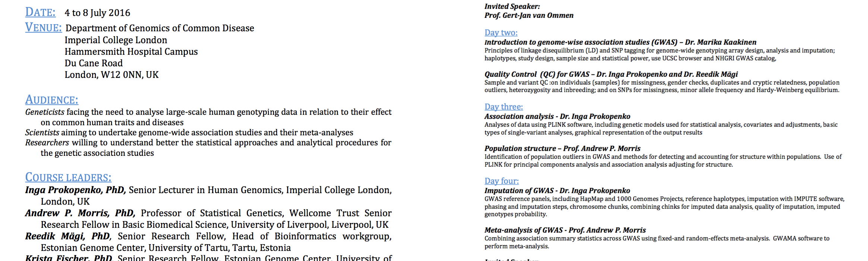Click the underlined 'VENUE:' heading
This screenshot has height=261, width=868.
(43, 28)
